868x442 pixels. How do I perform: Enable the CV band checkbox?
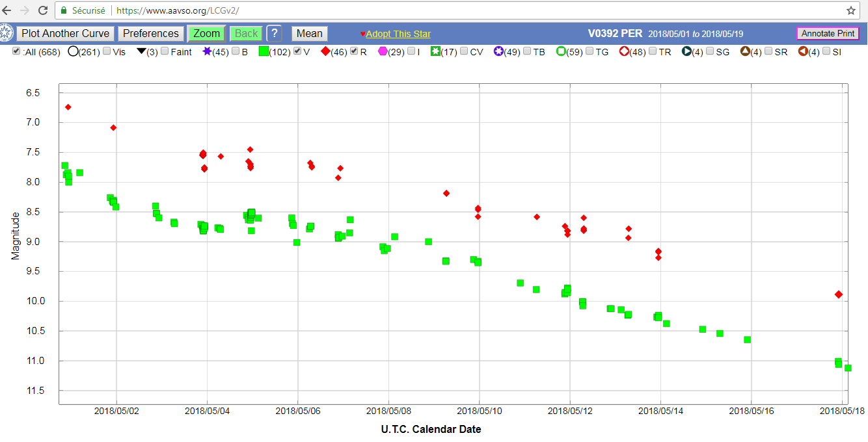point(464,51)
